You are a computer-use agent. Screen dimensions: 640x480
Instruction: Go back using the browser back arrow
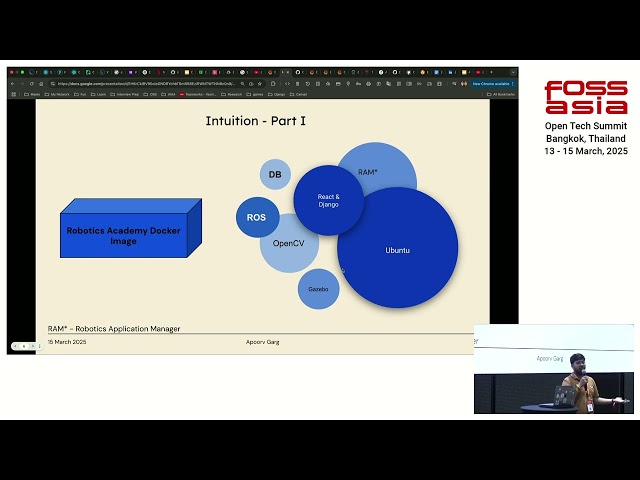(x=13, y=84)
